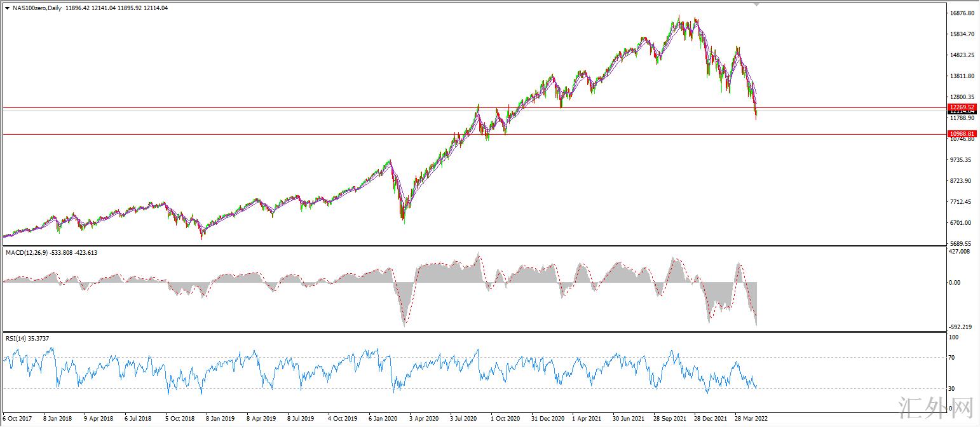Click the RSI(14) indicator label
This screenshot has height=427, width=980.
point(17,338)
